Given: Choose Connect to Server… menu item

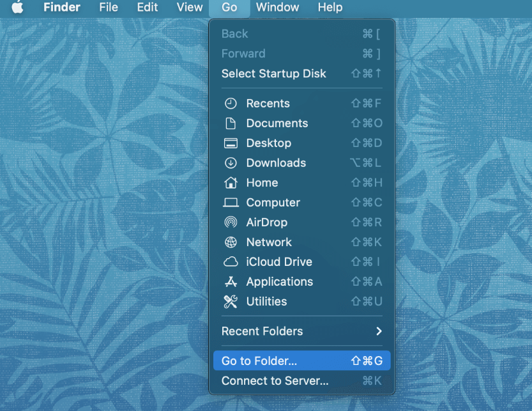Looking at the screenshot, I should (x=302, y=381).
